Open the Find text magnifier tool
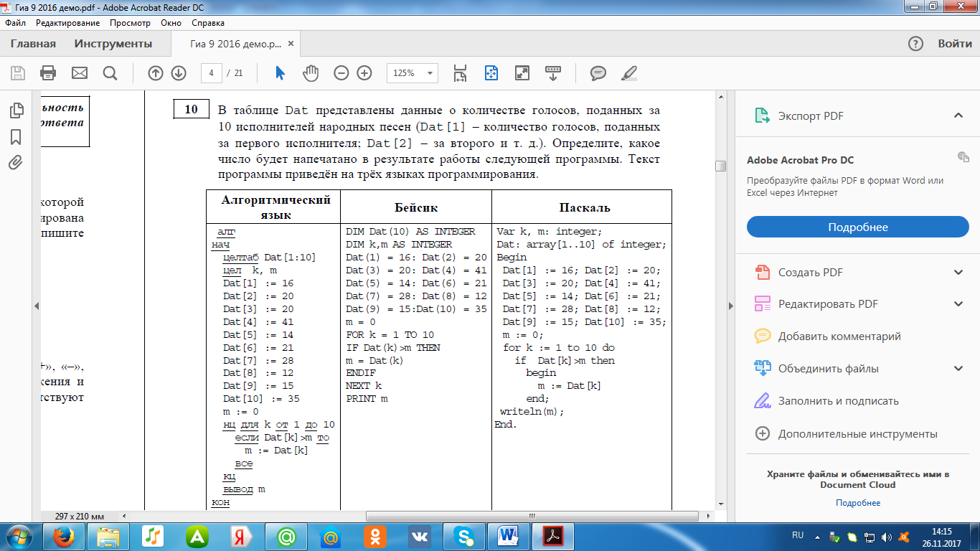The width and height of the screenshot is (980, 551). [x=110, y=73]
